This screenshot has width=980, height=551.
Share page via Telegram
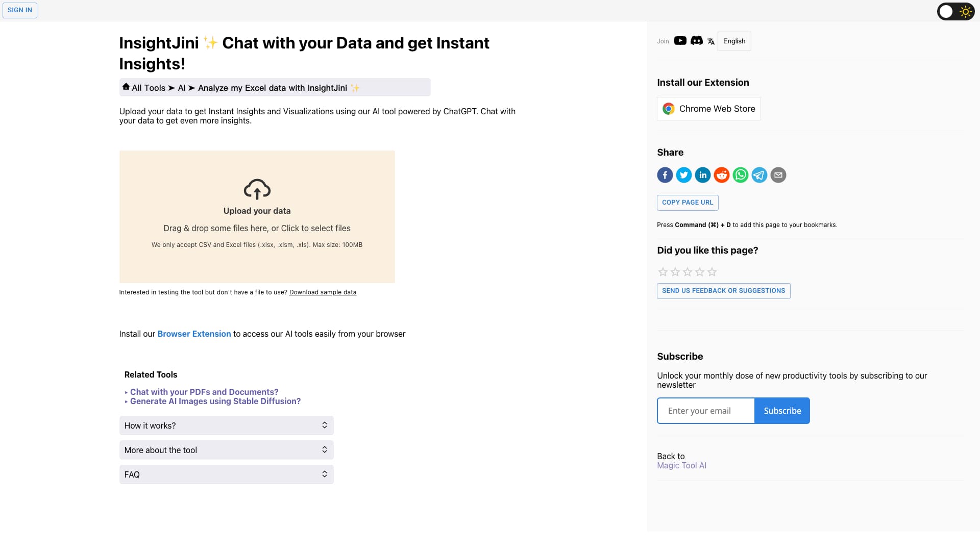(x=759, y=175)
